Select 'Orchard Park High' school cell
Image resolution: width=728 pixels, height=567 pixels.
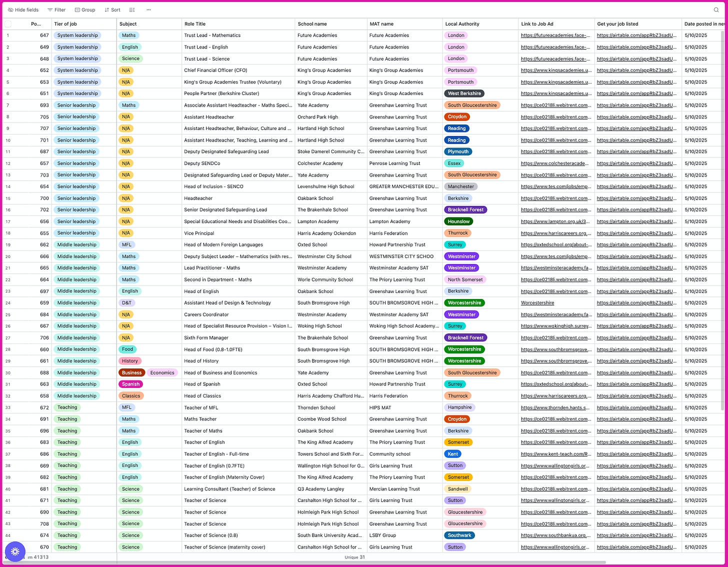click(331, 117)
